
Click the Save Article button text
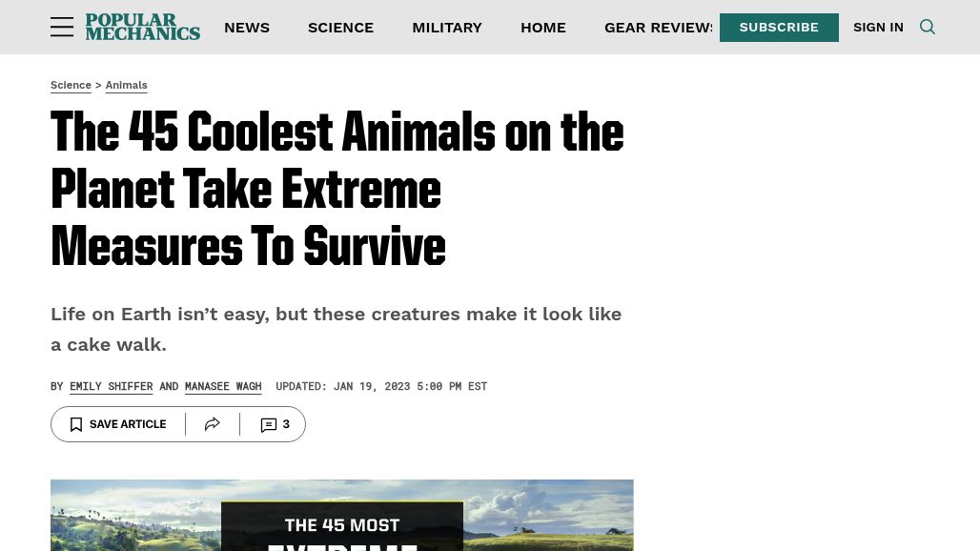point(128,424)
